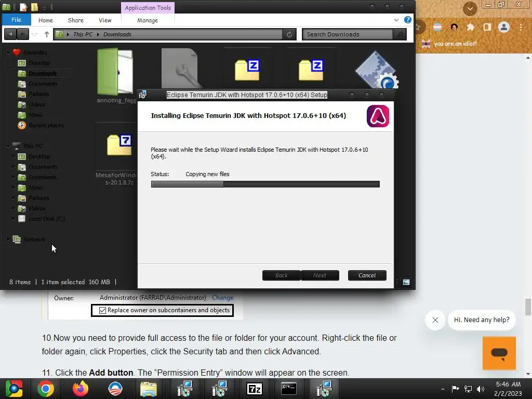Collapse the This PC tree node
The height and width of the screenshot is (399, 532).
8,146
